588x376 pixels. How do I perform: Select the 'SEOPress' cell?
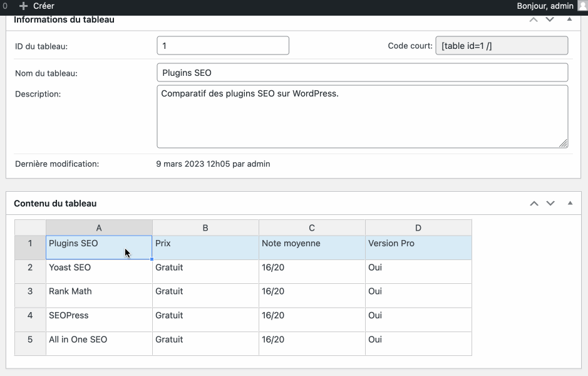pos(99,320)
